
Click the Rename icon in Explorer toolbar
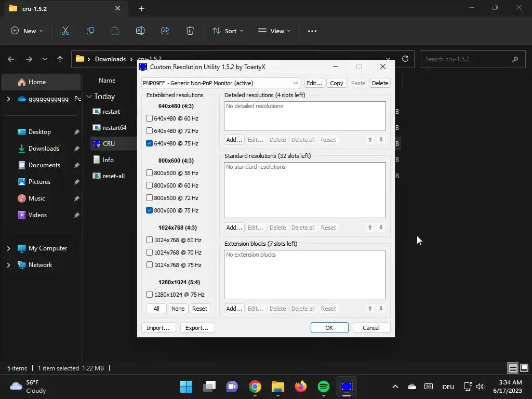coord(140,31)
